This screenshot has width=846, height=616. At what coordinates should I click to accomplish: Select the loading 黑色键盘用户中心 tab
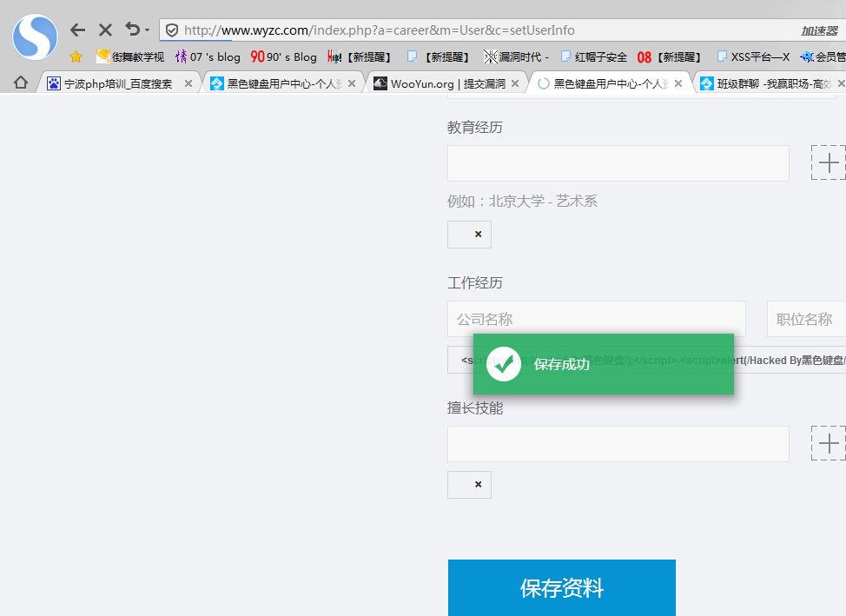coord(609,83)
